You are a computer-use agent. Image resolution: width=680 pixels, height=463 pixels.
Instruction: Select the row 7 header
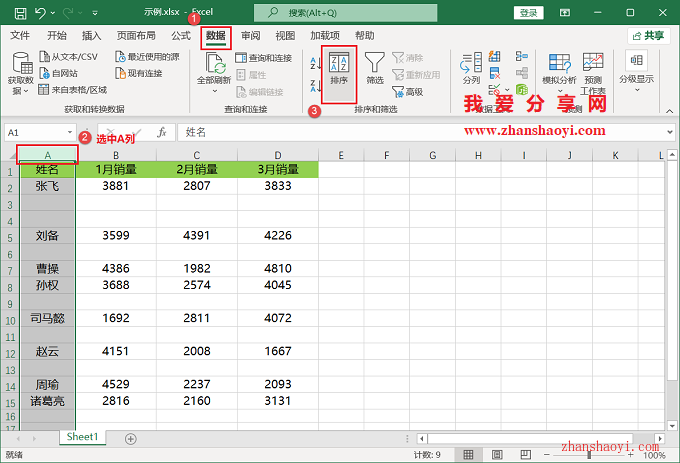tap(10, 269)
